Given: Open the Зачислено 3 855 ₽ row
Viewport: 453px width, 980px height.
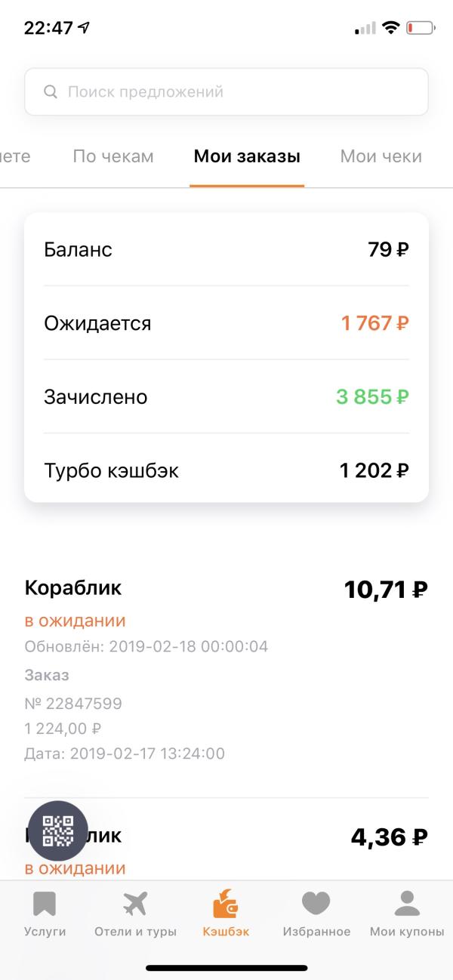Looking at the screenshot, I should click(226, 396).
